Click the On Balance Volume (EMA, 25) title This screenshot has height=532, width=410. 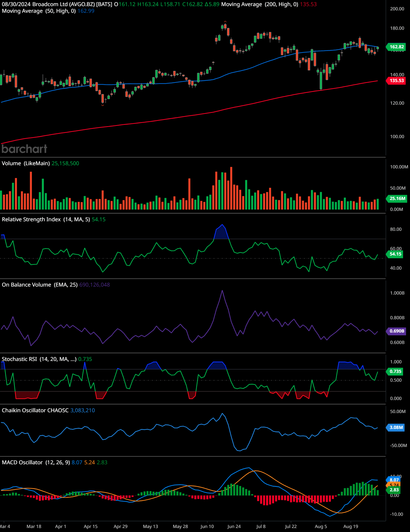point(40,285)
